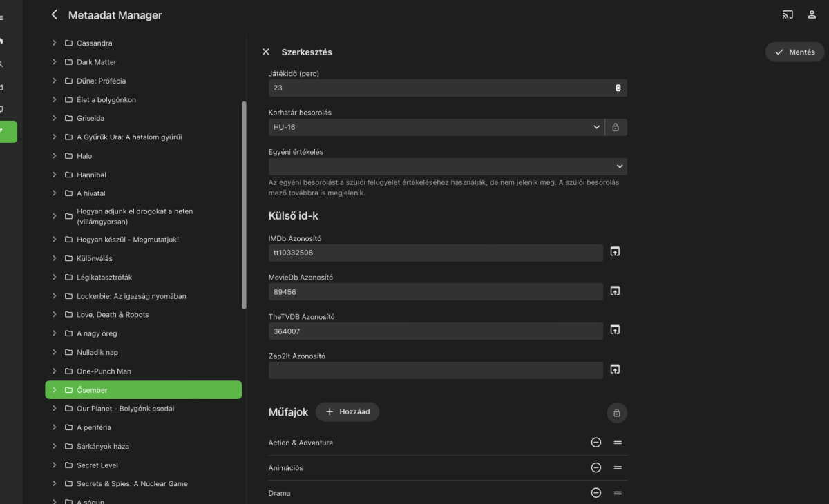Remove the Drama genre entry
This screenshot has height=504, width=829.
click(x=595, y=493)
